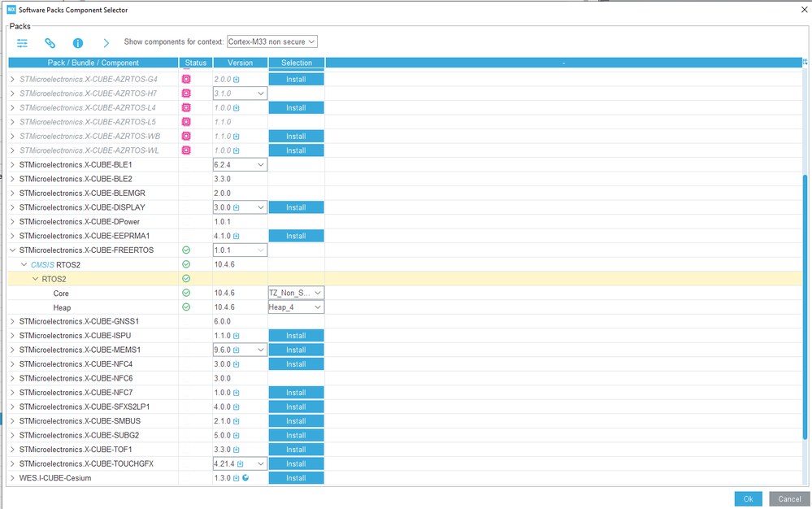Click pink status icon for X-CUBE-AZRTOS-L5

point(186,122)
